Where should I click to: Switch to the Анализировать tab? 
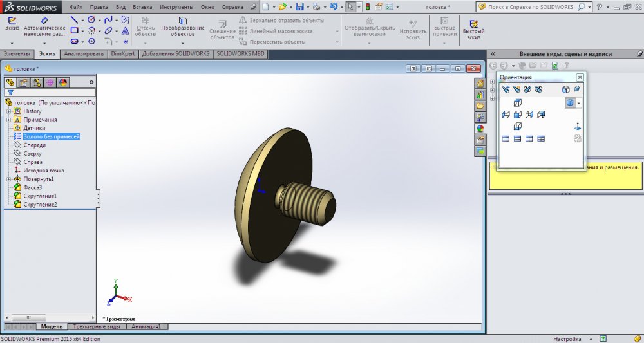(x=83, y=54)
